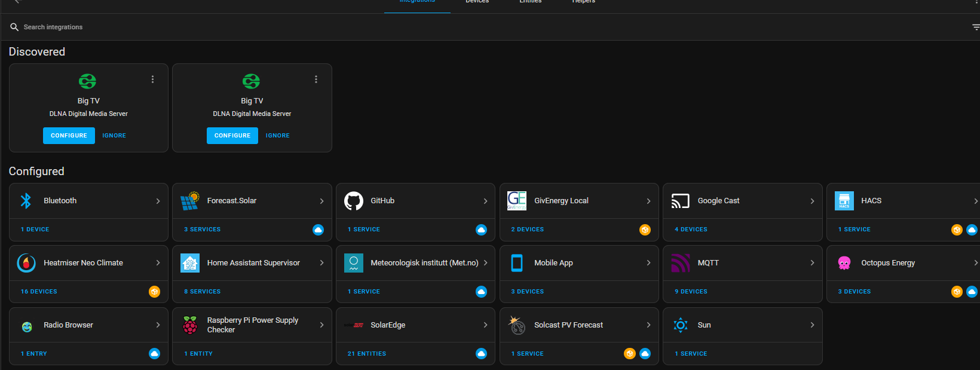Select the Octopus Energy pink icon
The height and width of the screenshot is (370, 980).
[844, 263]
